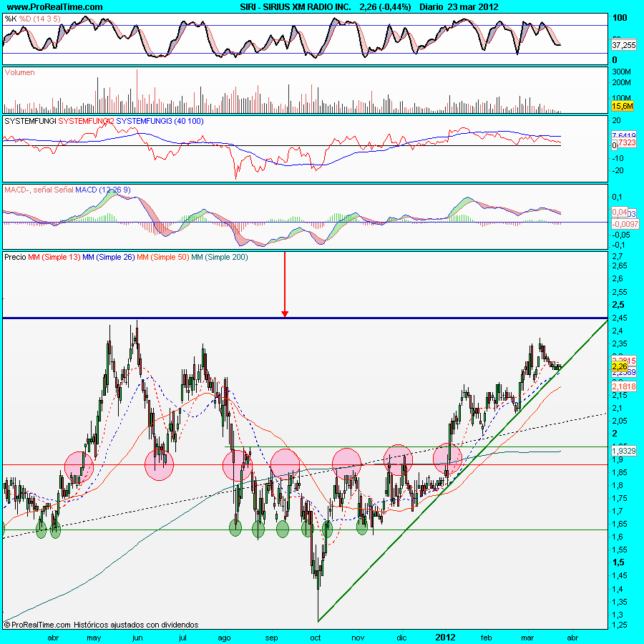Click the nov label on time axis
Image resolution: width=644 pixels, height=644 pixels.
coord(358,638)
